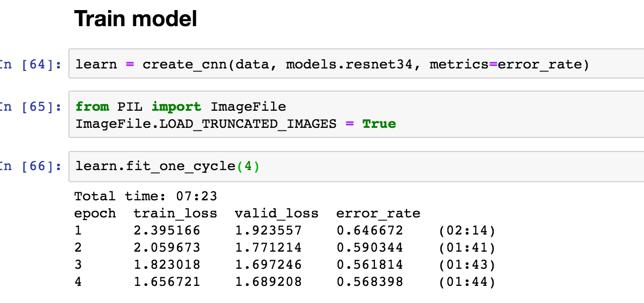Focus the learn.fit_one_cycle(4) code cell
Image resolution: width=644 pixels, height=303 pixels.
403,166
